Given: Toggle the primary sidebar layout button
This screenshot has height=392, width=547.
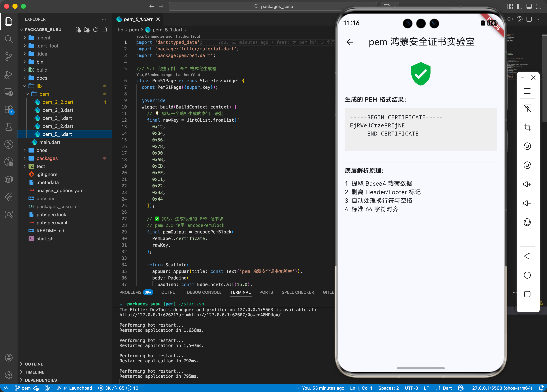Looking at the screenshot, I should pos(520,7).
